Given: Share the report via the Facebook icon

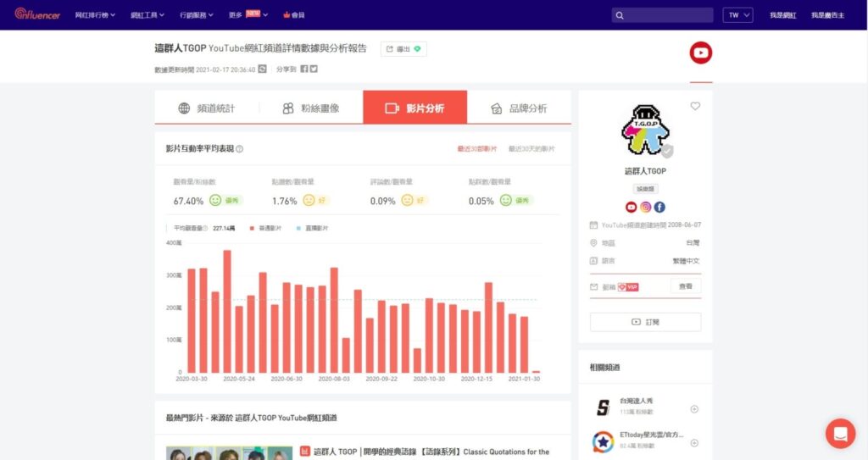Looking at the screenshot, I should pyautogui.click(x=304, y=69).
